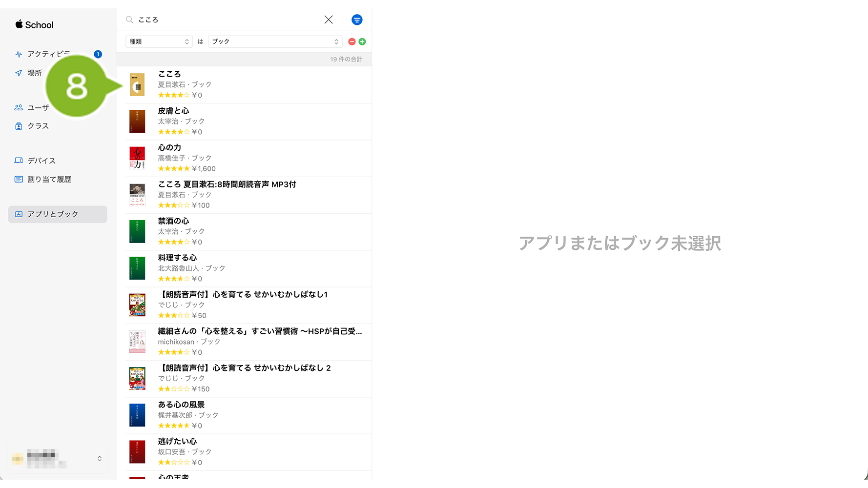Image resolution: width=868 pixels, height=488 pixels.
Task: Click the blue filter icon beside search
Action: [357, 20]
